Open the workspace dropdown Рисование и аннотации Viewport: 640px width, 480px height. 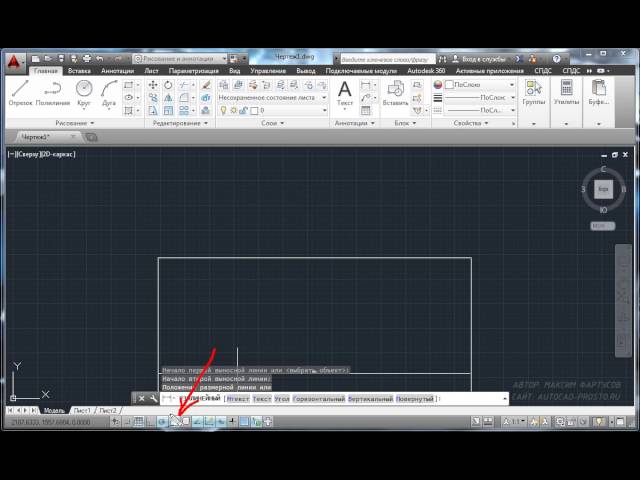(180, 59)
